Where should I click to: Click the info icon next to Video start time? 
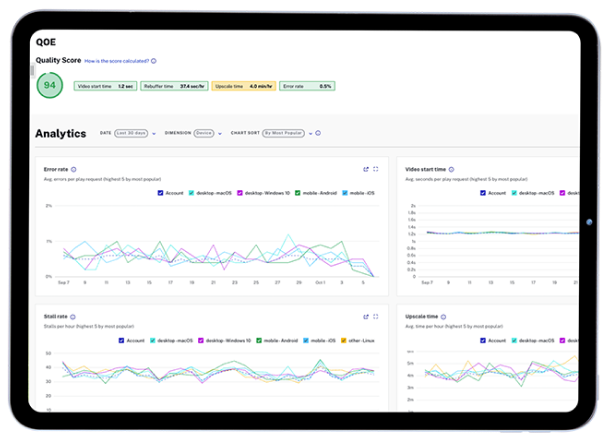point(454,170)
